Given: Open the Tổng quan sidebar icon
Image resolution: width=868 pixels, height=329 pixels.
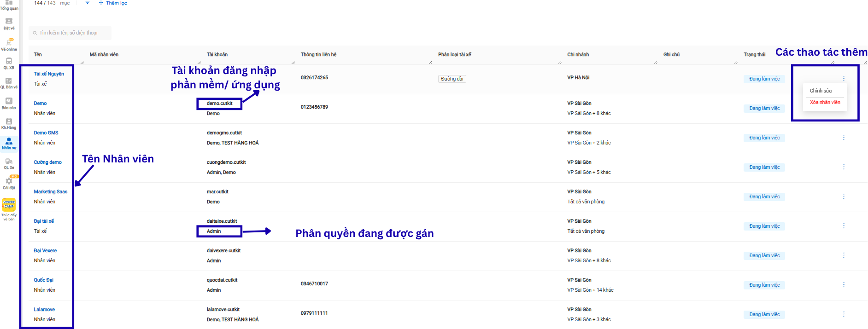Looking at the screenshot, I should coord(9,3).
